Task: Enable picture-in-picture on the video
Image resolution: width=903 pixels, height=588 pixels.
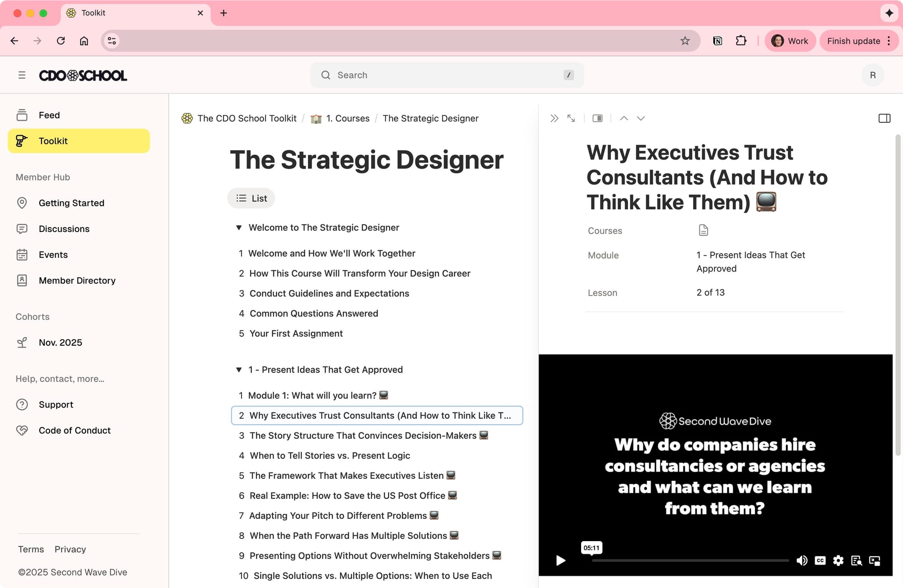Action: coord(875,560)
